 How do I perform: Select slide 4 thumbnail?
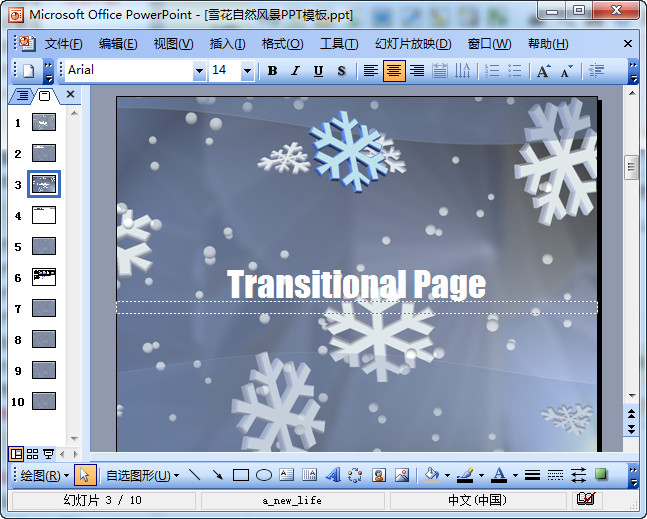coord(44,215)
